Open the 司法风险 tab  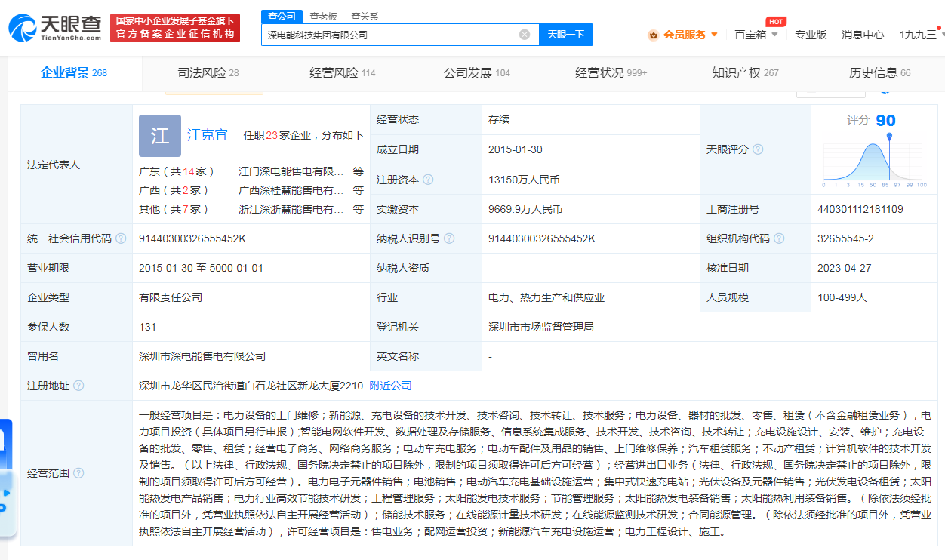click(x=208, y=73)
